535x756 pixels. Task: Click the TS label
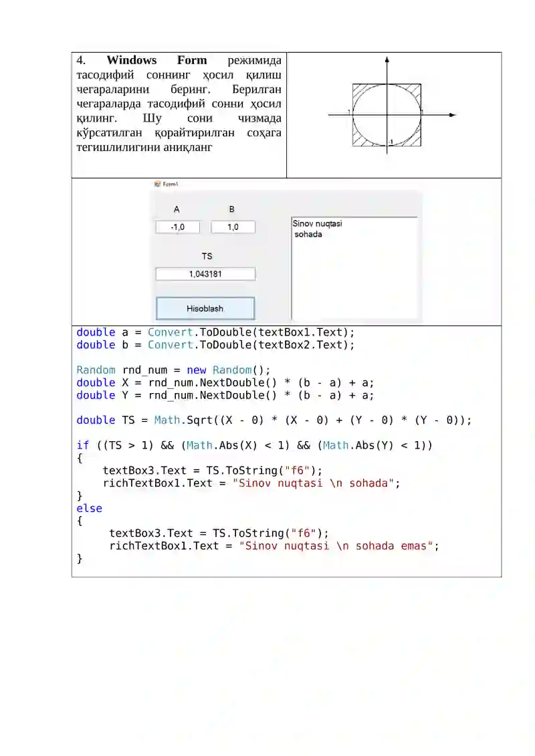pyautogui.click(x=207, y=256)
